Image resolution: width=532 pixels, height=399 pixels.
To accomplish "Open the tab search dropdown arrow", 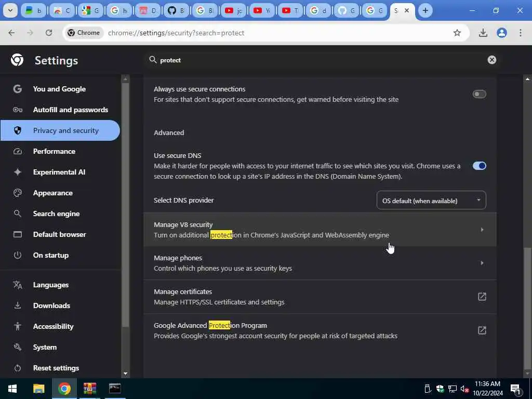I will 10,10.
